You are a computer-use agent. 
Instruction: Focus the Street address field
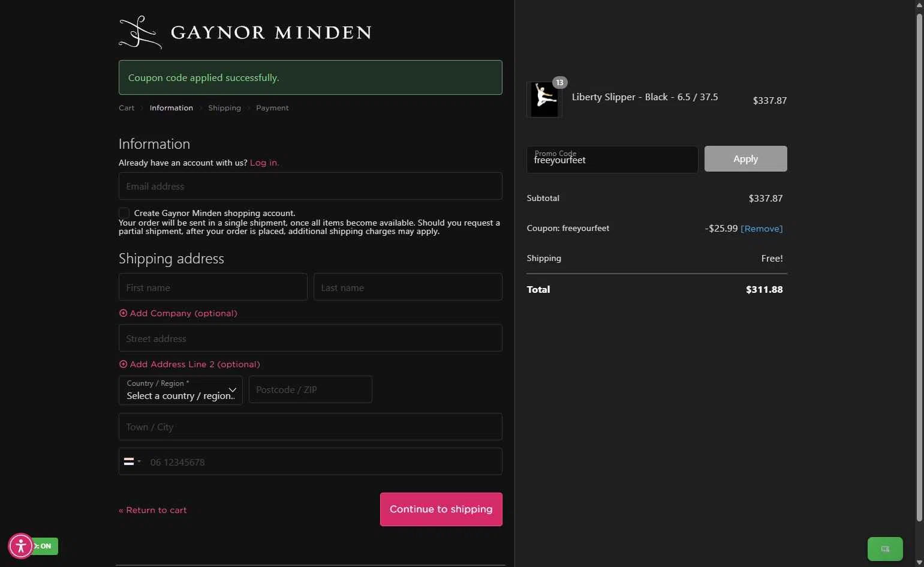(311, 338)
